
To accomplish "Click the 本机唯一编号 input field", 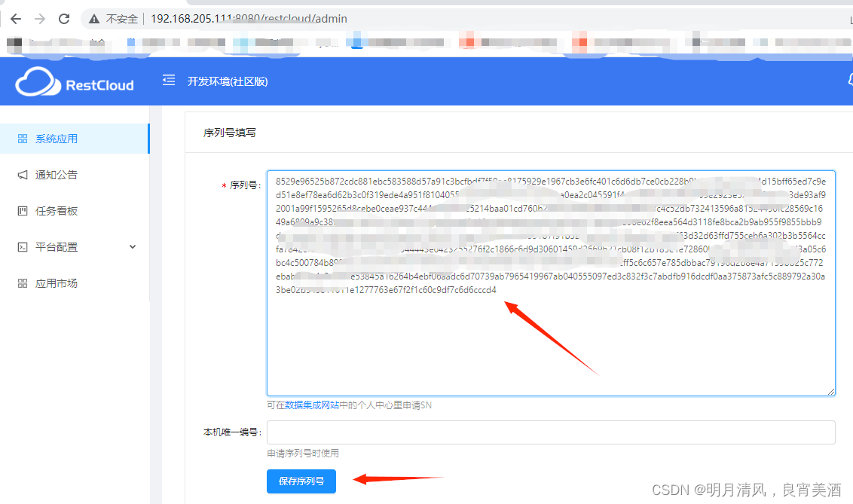I will [x=550, y=432].
